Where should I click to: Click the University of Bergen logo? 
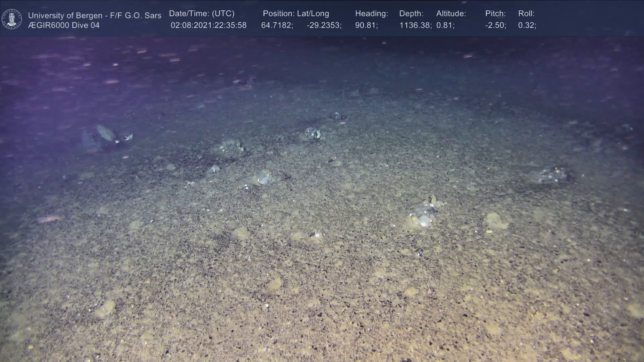click(x=12, y=19)
